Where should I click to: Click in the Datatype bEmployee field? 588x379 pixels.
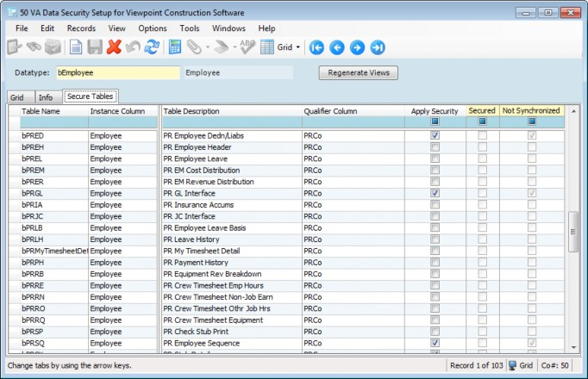118,72
